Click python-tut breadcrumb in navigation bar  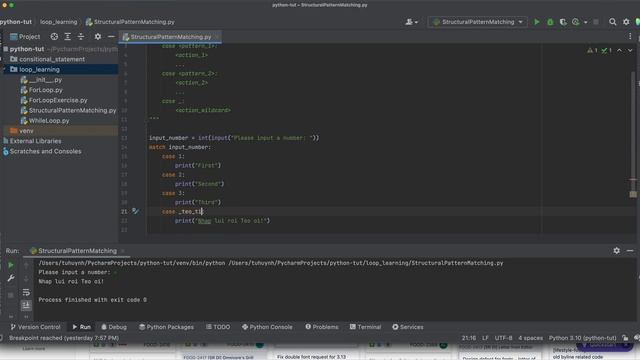(16, 22)
